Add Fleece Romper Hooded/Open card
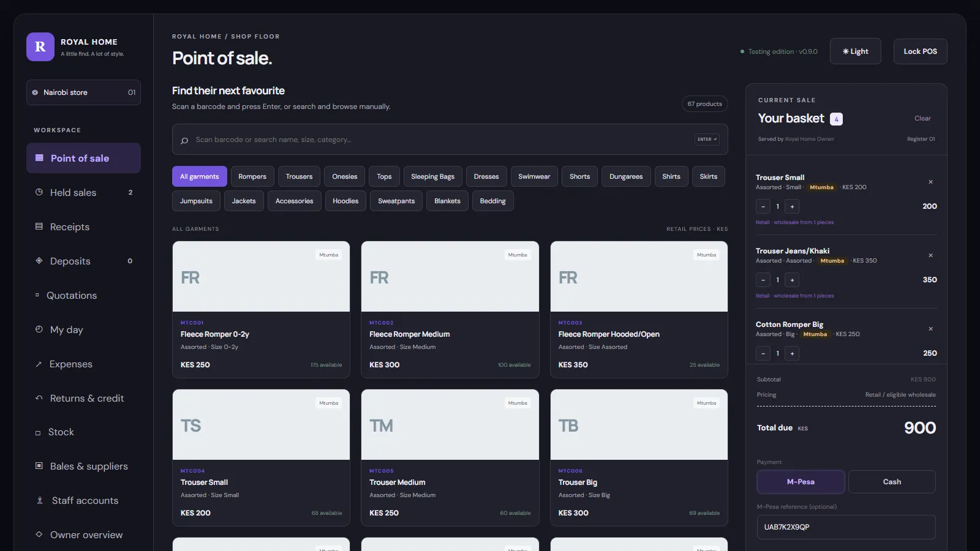The width and height of the screenshot is (980, 551). [x=639, y=309]
